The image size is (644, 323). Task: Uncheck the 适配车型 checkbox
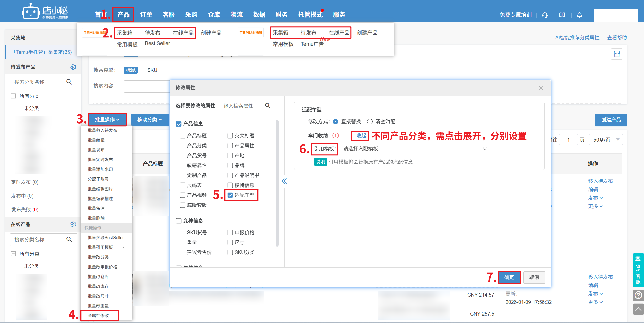coord(230,195)
